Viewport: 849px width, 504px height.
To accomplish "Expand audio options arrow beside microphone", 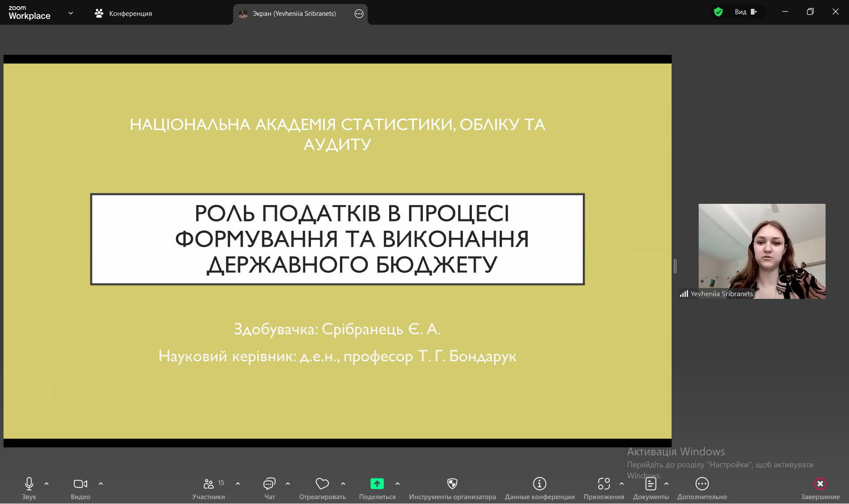I will pos(46,484).
